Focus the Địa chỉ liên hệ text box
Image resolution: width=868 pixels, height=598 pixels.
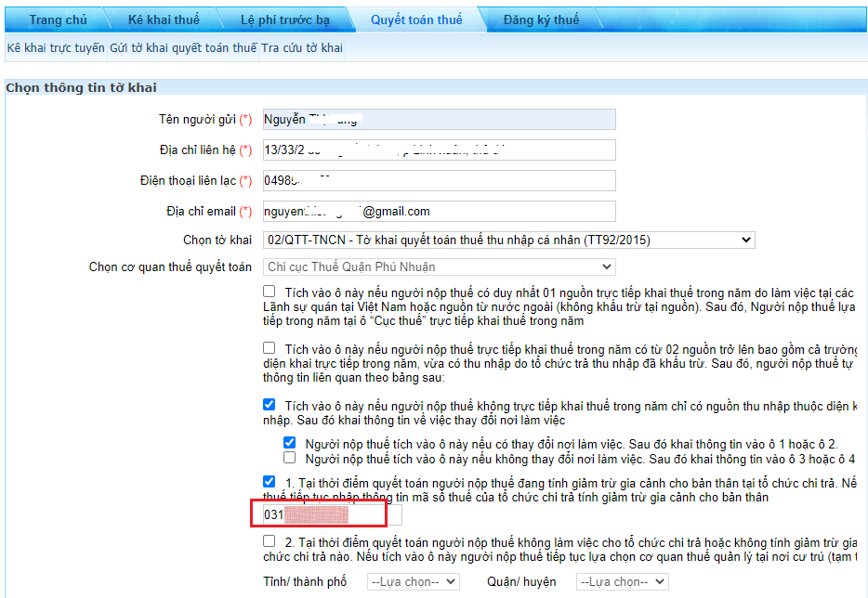coord(439,150)
